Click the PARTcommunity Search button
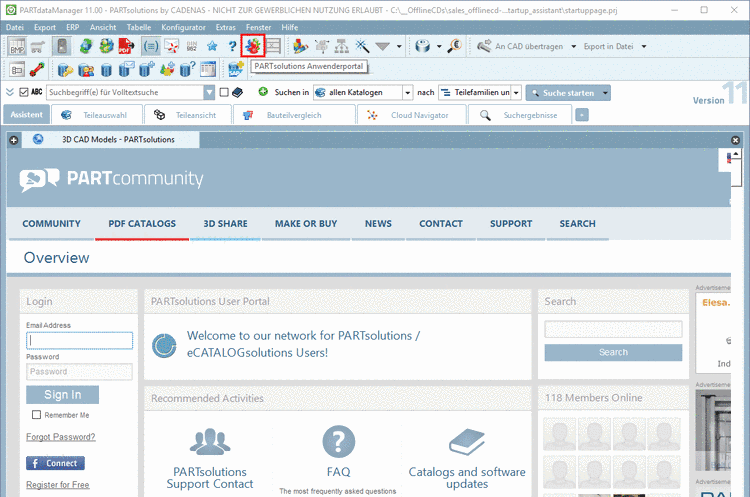The image size is (750, 497). 613,352
